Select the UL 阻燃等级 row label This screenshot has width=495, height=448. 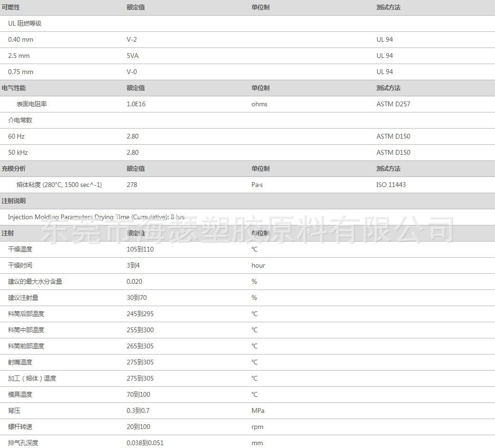[x=25, y=24]
